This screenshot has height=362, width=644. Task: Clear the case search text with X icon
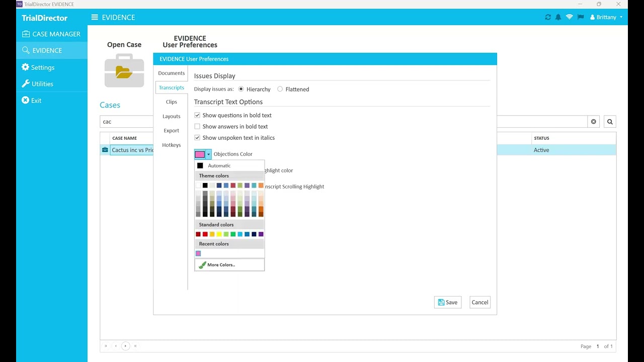pos(594,122)
